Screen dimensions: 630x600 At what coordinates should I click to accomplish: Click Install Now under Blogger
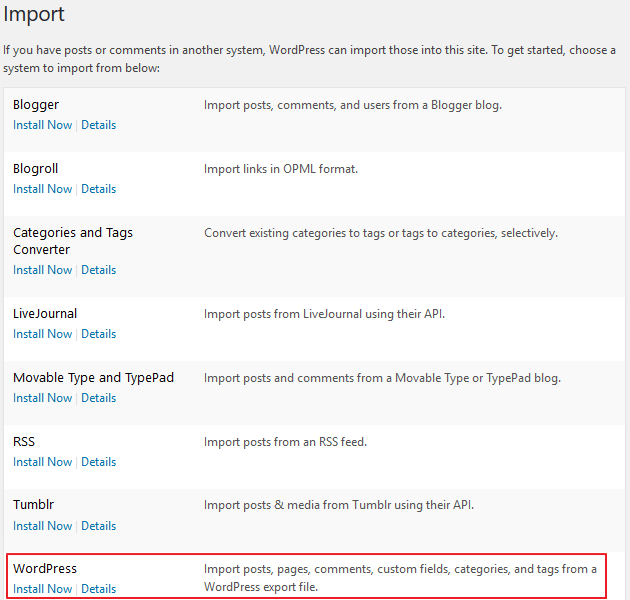pyautogui.click(x=43, y=125)
